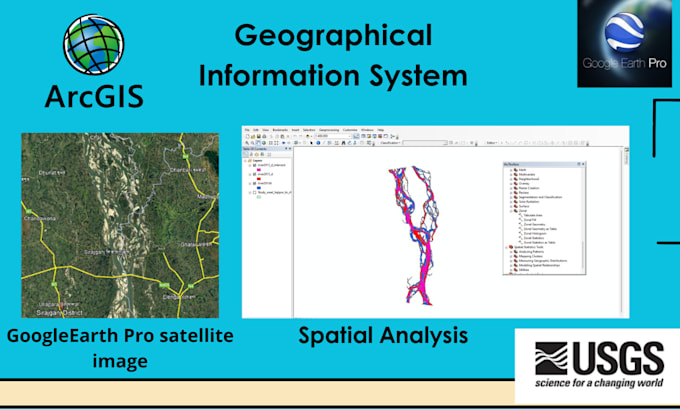Collapse the Layers data frame in table of contents
Image resolution: width=680 pixels, height=409 pixels.
coord(245,161)
